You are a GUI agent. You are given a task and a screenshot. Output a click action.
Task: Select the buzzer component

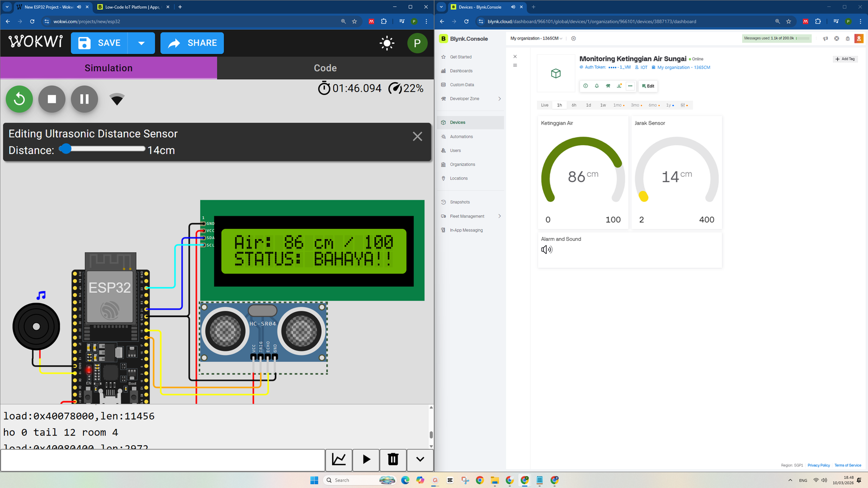(x=36, y=326)
